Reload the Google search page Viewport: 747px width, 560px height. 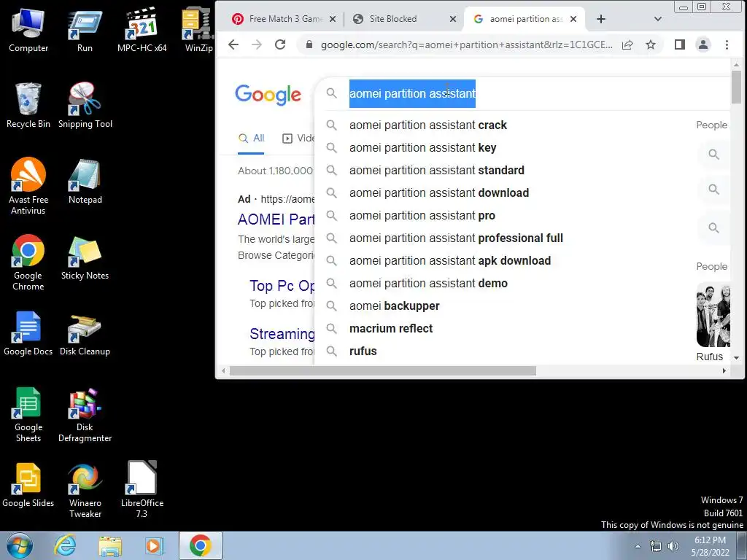tap(280, 44)
